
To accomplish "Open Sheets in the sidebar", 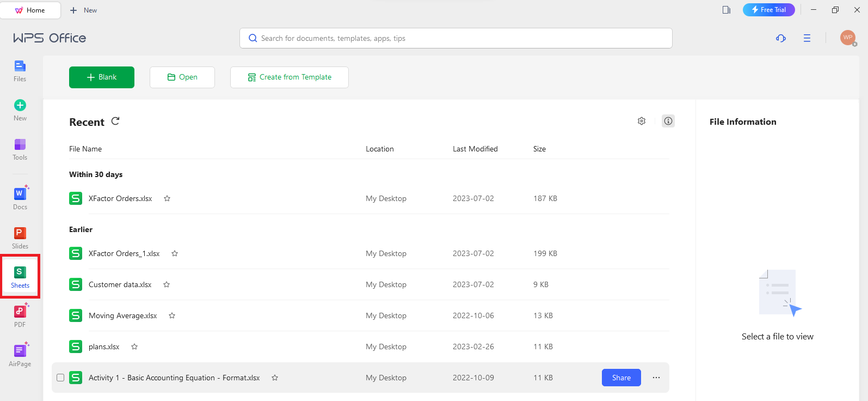I will [x=20, y=277].
